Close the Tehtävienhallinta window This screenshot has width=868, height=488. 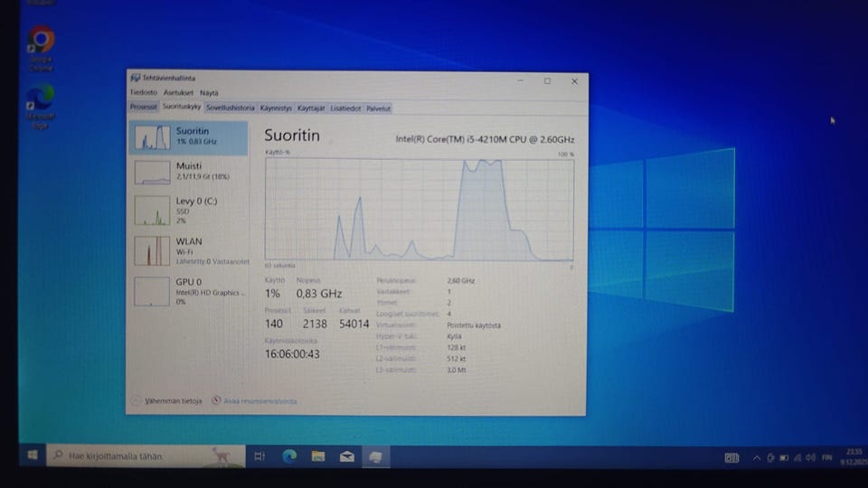pyautogui.click(x=575, y=81)
